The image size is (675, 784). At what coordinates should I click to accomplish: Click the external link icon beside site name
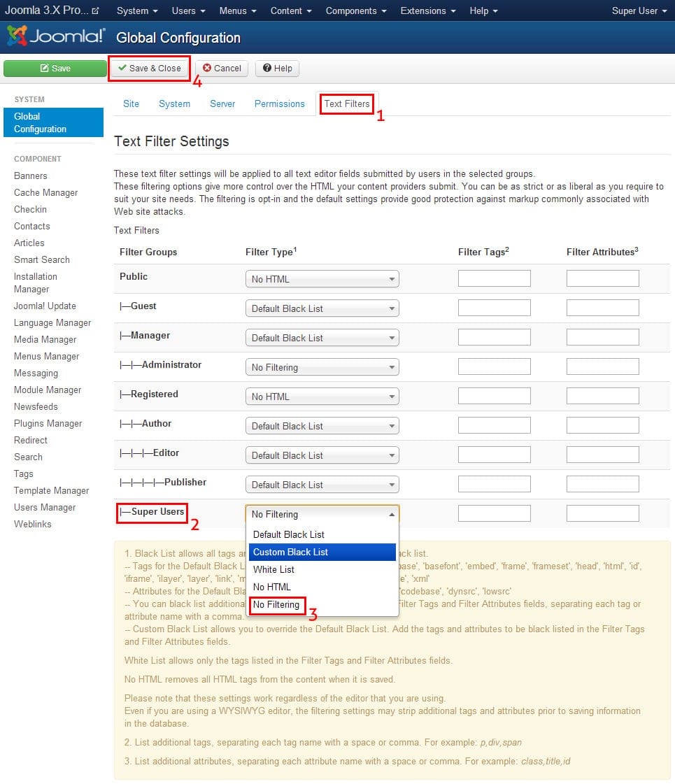tap(95, 11)
